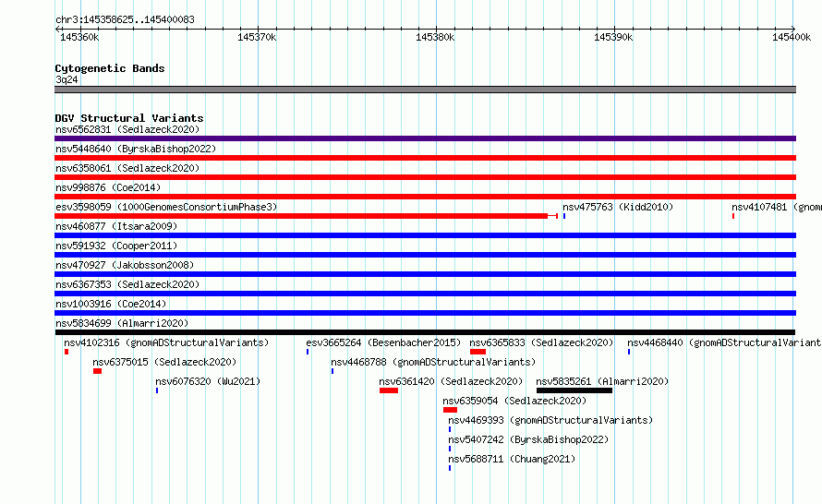Select nsv5835261 (Almarri2020) label
This screenshot has width=822, height=504.
point(602,381)
